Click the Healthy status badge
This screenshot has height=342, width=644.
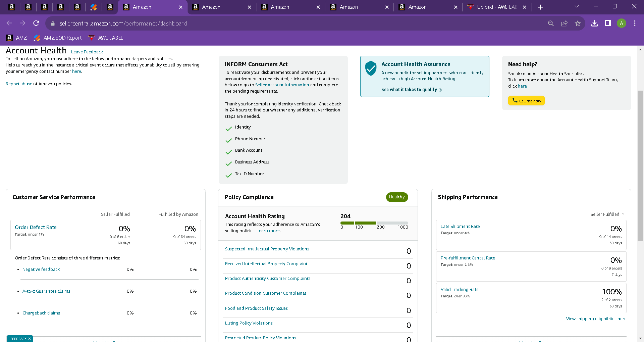pyautogui.click(x=397, y=197)
